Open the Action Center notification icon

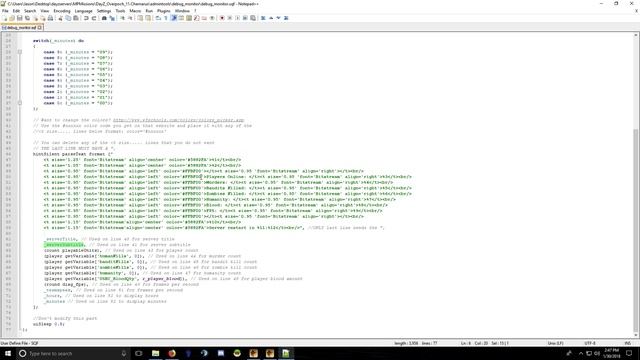(x=629, y=353)
